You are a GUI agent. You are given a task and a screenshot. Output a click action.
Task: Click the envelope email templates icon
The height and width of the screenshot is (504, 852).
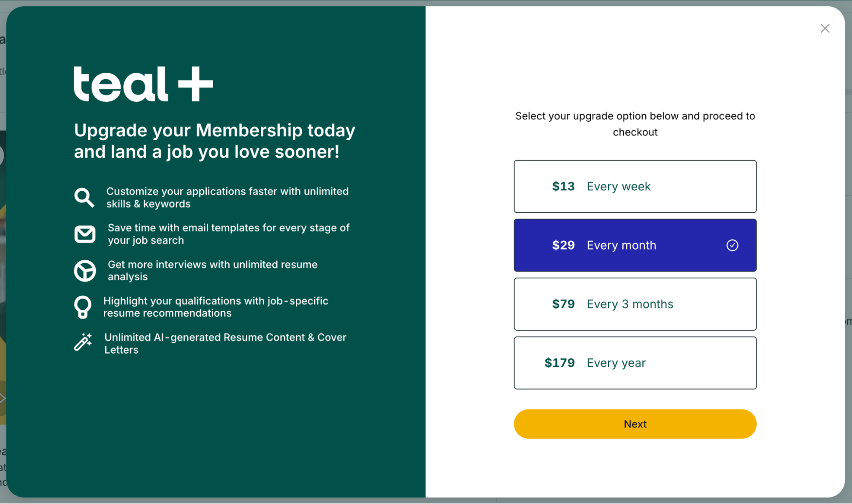pos(85,234)
